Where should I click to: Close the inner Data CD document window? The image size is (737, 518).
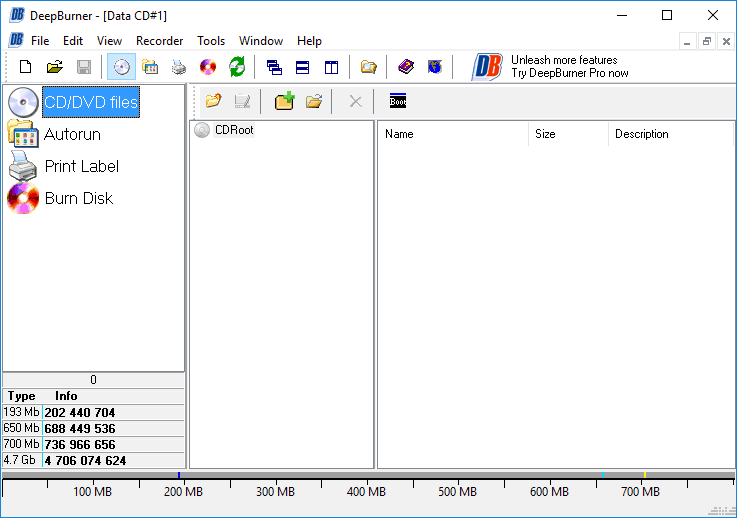pyautogui.click(x=726, y=41)
